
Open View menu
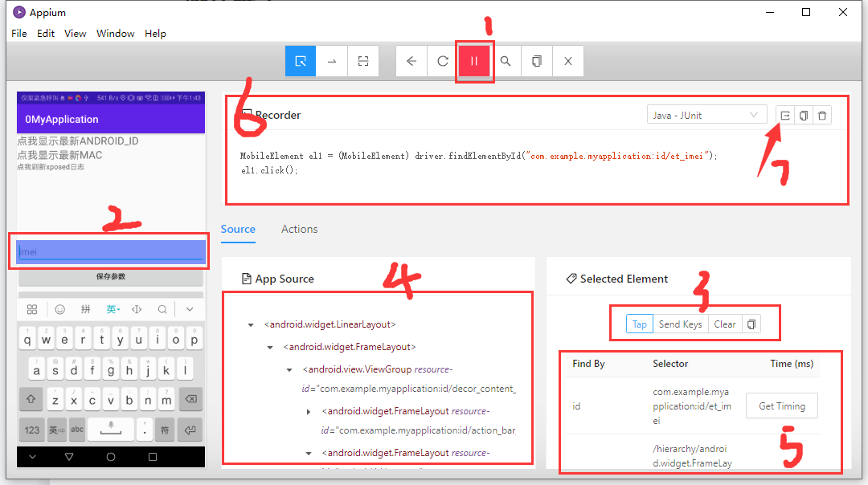tap(76, 33)
